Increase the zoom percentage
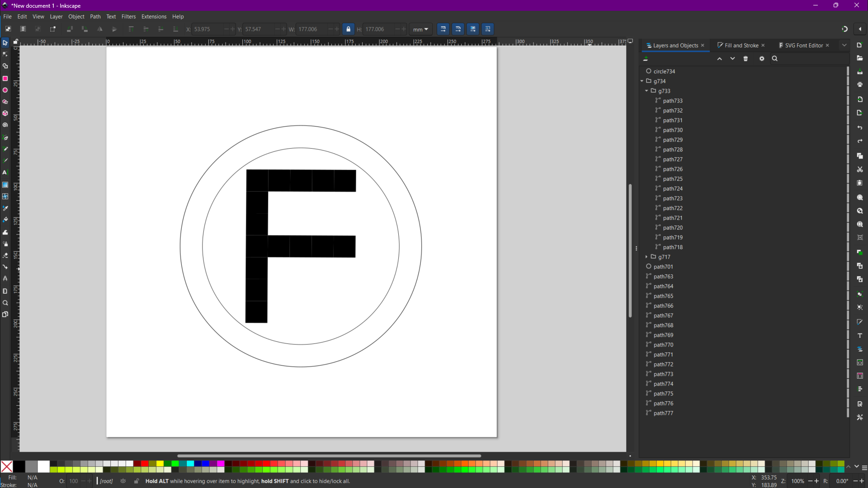This screenshot has width=868, height=488. click(x=816, y=481)
